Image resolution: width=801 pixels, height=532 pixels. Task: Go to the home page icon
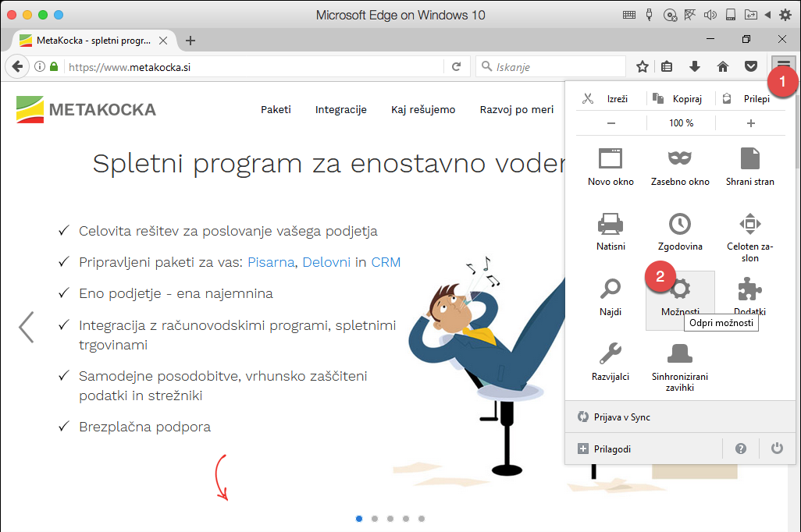click(x=722, y=66)
